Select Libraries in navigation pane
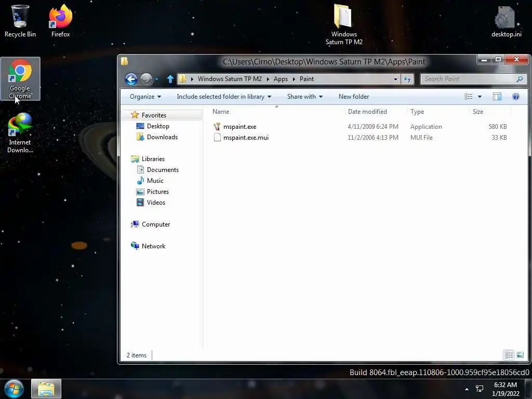This screenshot has height=399, width=532. point(153,159)
